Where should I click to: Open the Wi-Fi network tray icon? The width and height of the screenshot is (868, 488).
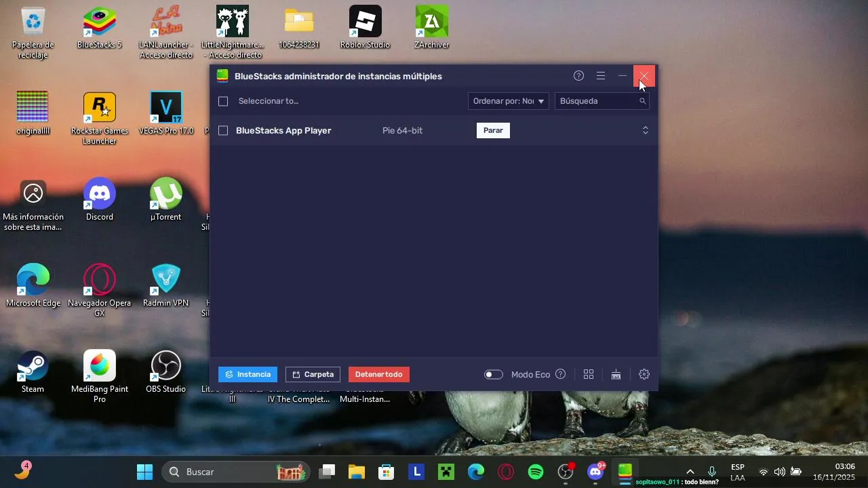pyautogui.click(x=764, y=472)
